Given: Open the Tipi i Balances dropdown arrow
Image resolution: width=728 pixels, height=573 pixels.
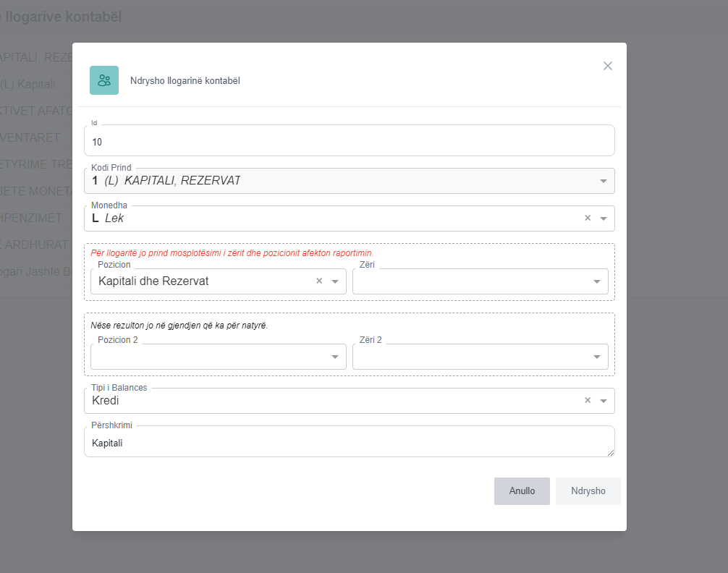Looking at the screenshot, I should tap(604, 401).
